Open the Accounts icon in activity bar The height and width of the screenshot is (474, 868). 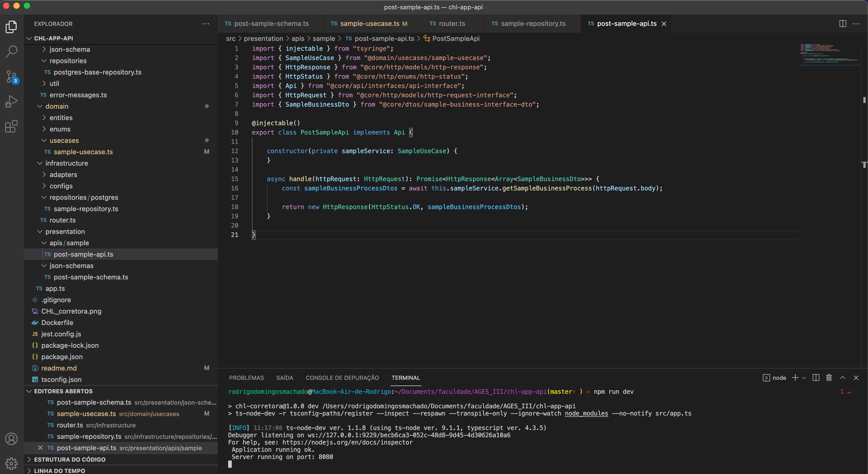(11, 439)
